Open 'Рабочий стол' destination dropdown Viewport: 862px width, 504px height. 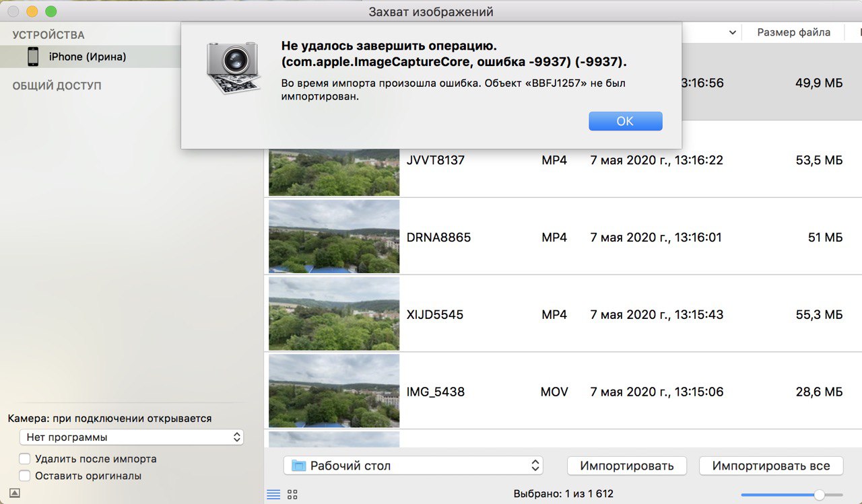(x=413, y=466)
